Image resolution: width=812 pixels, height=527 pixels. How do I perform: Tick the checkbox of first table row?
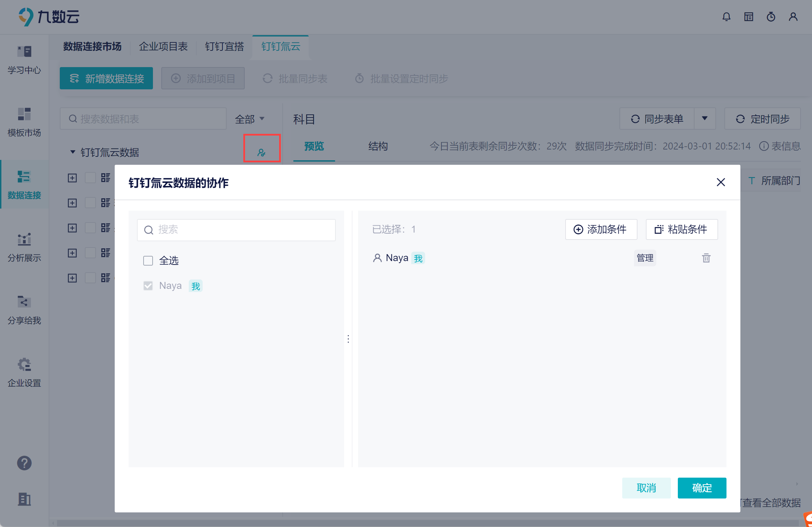(x=90, y=178)
